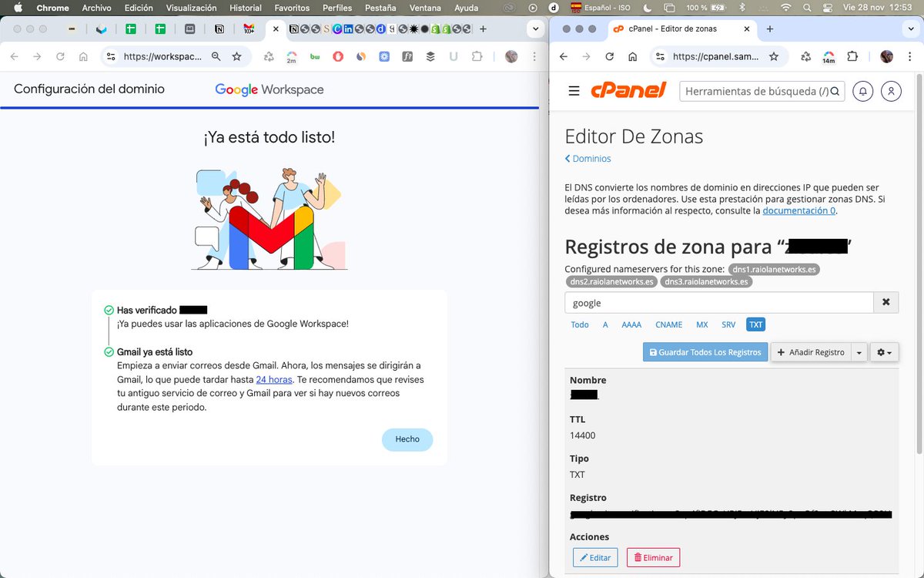Open cPanel notifications bell
924x578 pixels.
pyautogui.click(x=862, y=91)
